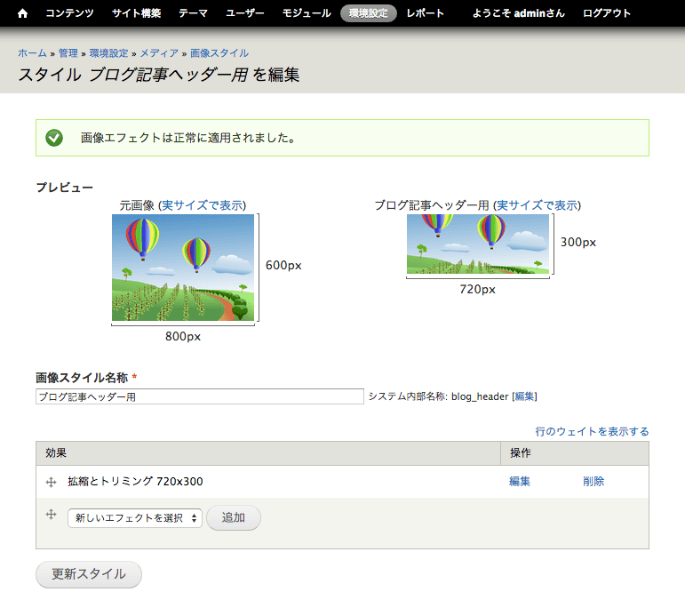This screenshot has height=616, width=685.
Task: Go to 画像スタイル breadcrumb link
Action: click(219, 53)
